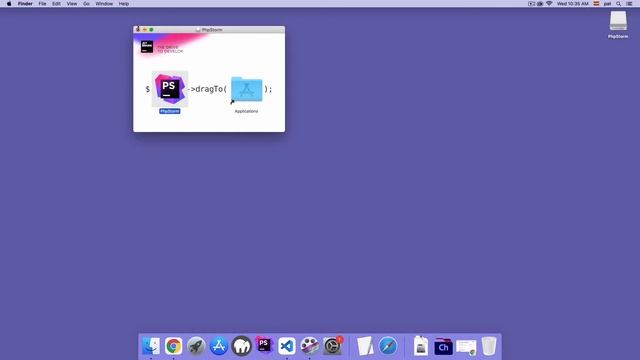
Task: Minimize the PhpStorm installer window
Action: coord(144,29)
